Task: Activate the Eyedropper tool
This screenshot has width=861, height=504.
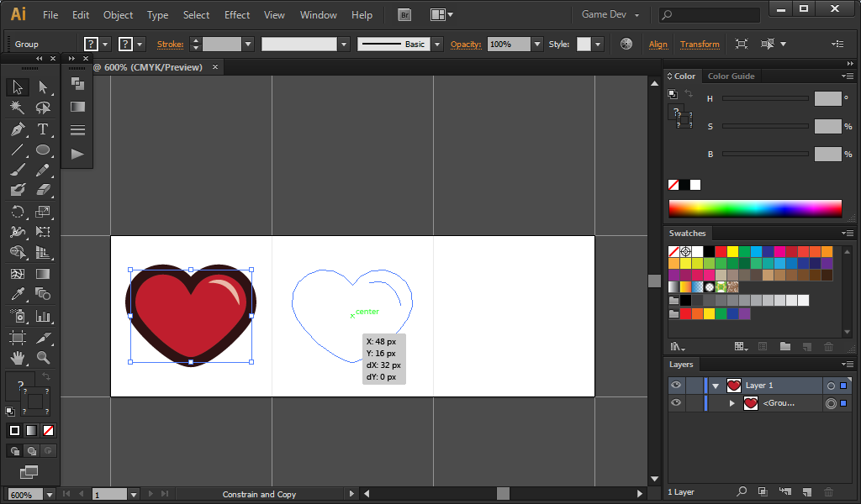Action: 18,294
